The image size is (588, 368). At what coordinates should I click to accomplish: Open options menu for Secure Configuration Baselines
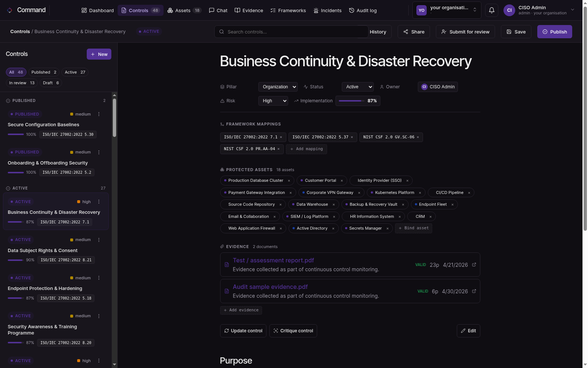click(99, 114)
